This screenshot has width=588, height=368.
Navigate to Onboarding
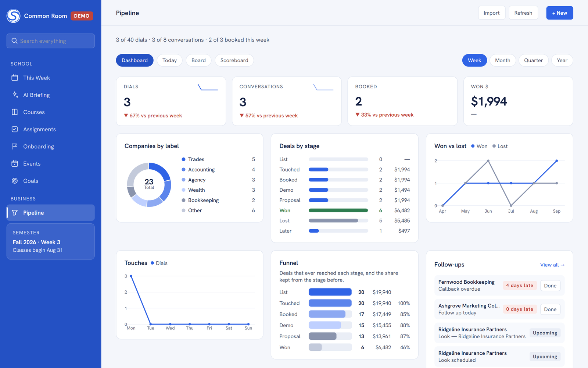point(51,146)
